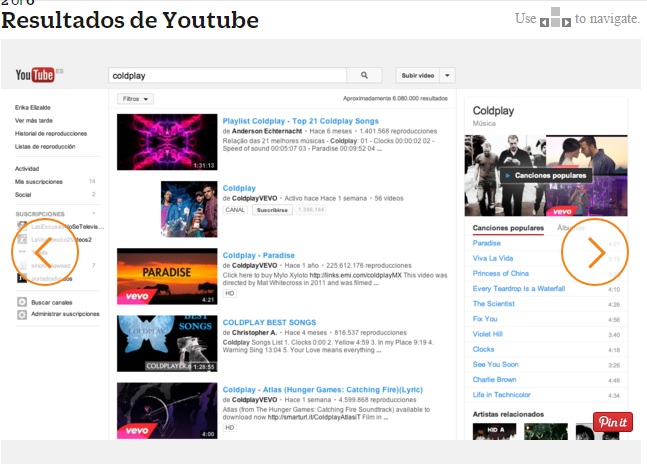Select the Canciones populares tab

coord(508,228)
